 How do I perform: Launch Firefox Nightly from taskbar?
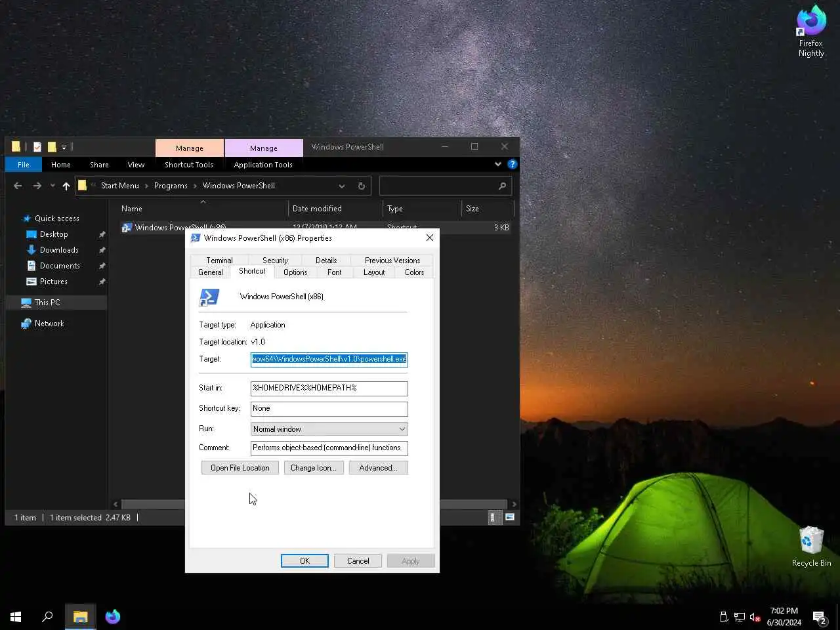[113, 617]
